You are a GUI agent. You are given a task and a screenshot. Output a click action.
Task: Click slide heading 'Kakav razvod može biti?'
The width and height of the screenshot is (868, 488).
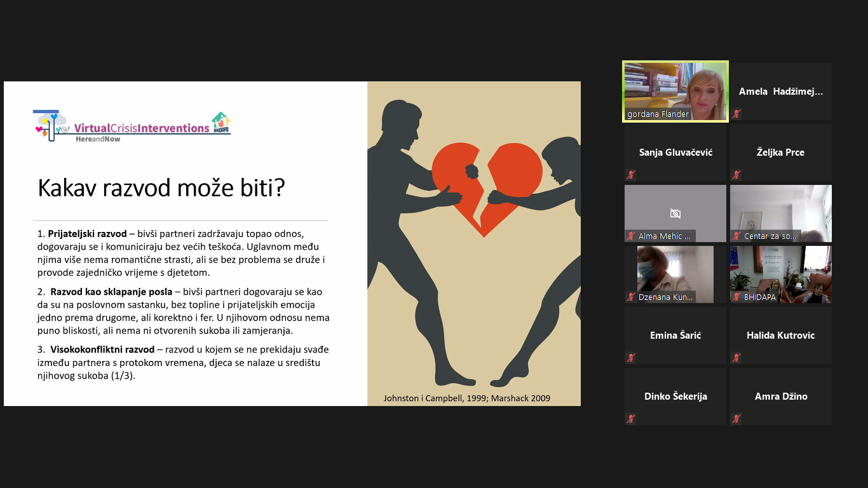pyautogui.click(x=161, y=188)
